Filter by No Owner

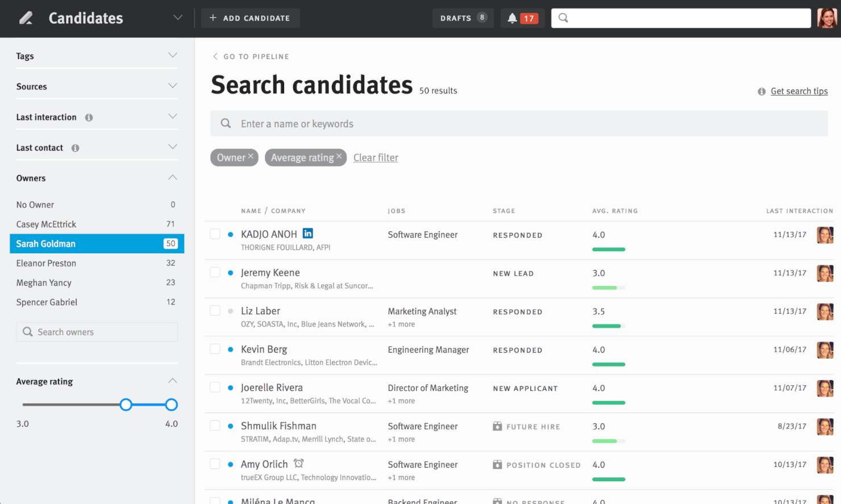pos(97,205)
